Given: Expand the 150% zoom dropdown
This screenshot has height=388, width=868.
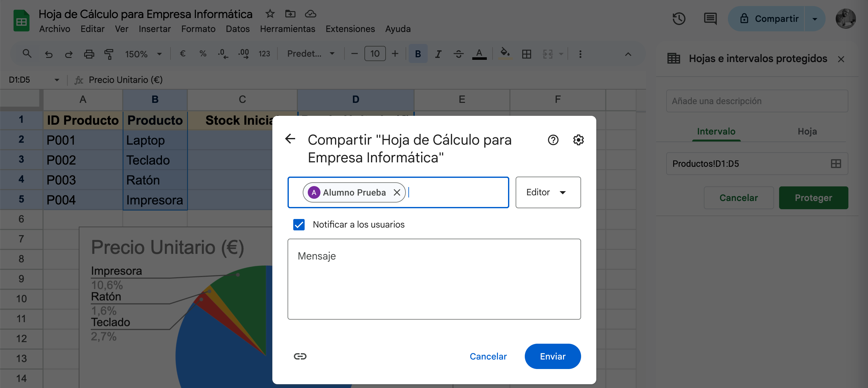Looking at the screenshot, I should [144, 54].
